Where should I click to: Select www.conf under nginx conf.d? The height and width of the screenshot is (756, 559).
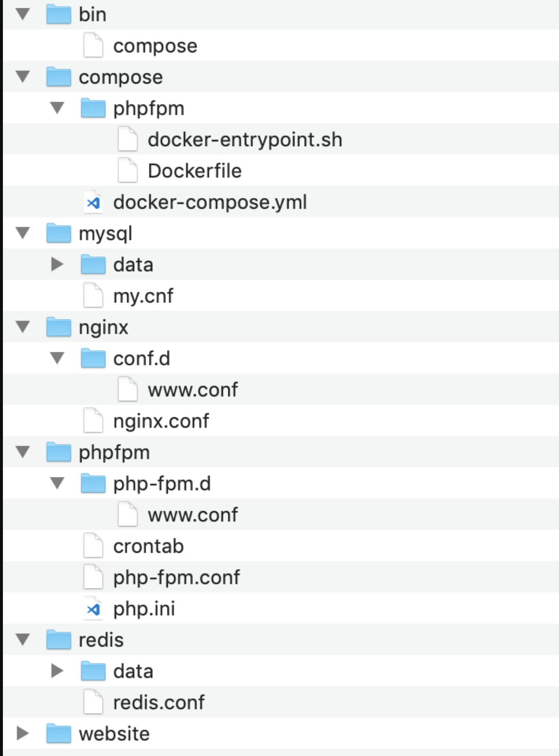coord(192,390)
